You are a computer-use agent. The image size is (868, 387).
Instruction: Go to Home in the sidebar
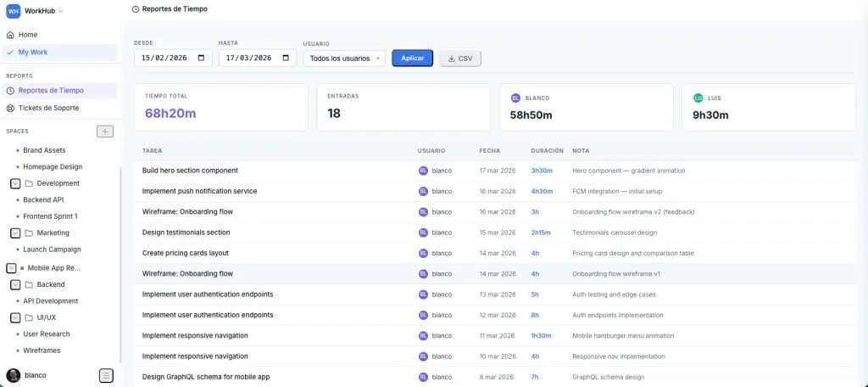point(60,35)
